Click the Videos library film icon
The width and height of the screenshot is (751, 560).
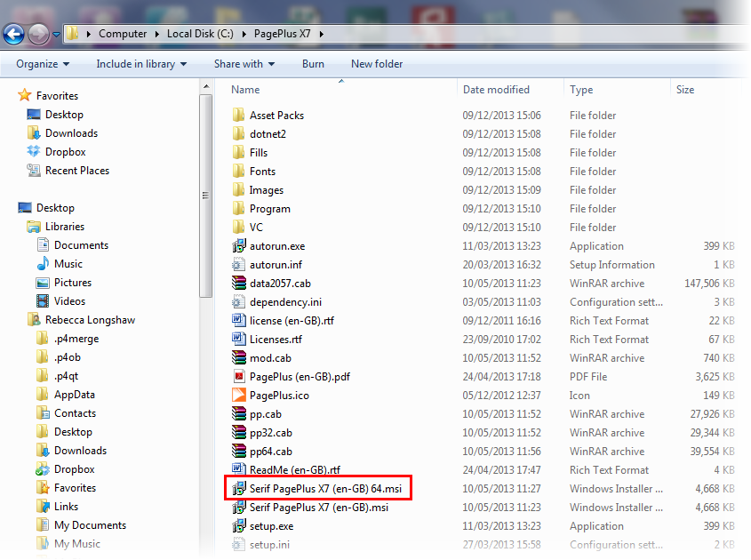tap(43, 300)
